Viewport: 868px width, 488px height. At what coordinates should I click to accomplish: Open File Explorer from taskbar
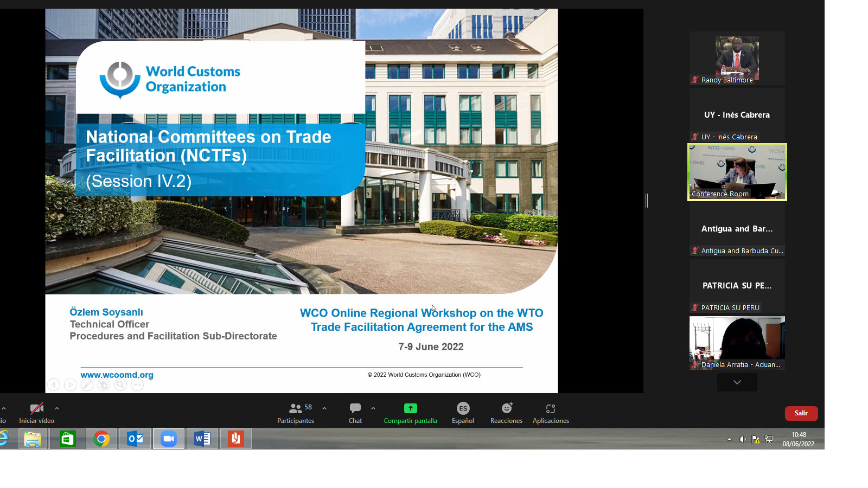click(x=33, y=439)
